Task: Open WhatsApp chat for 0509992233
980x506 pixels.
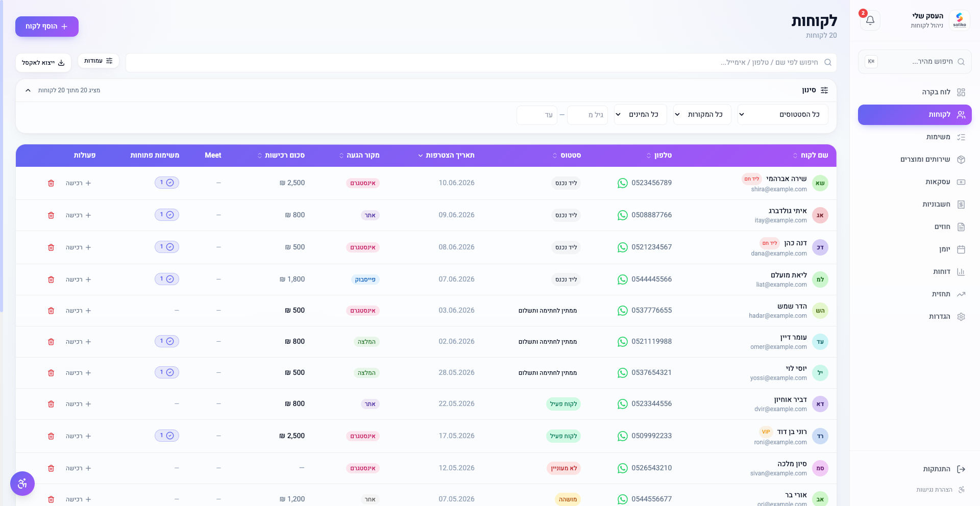Action: [x=622, y=436]
